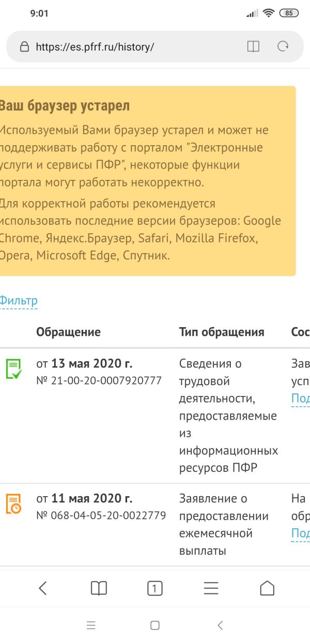Screen dimensions: 310x644
Task: Tap the reader mode book icon
Action: 253,47
